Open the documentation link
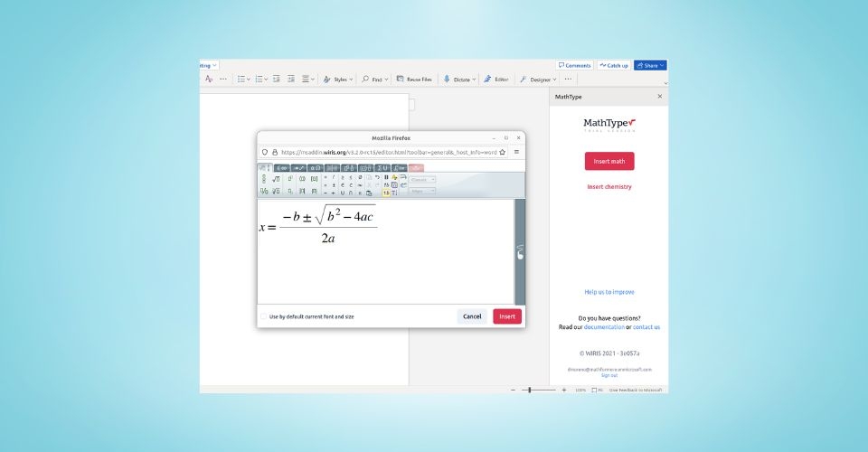868x452 pixels. (x=604, y=327)
